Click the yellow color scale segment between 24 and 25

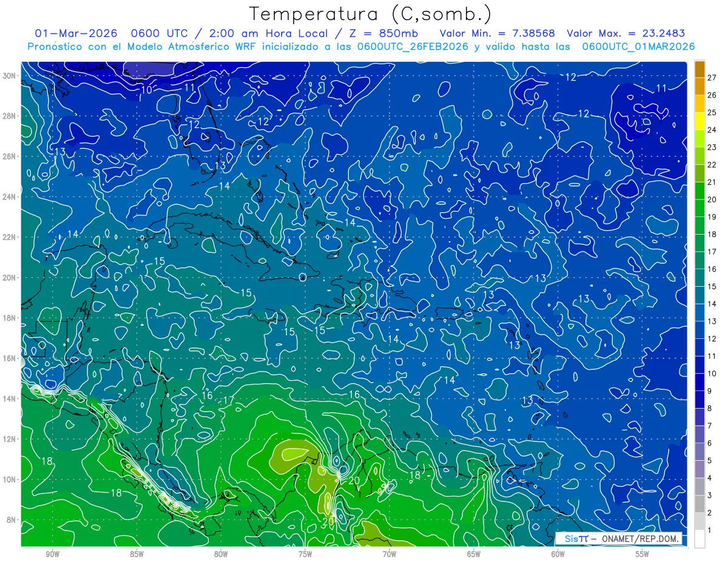(x=700, y=121)
